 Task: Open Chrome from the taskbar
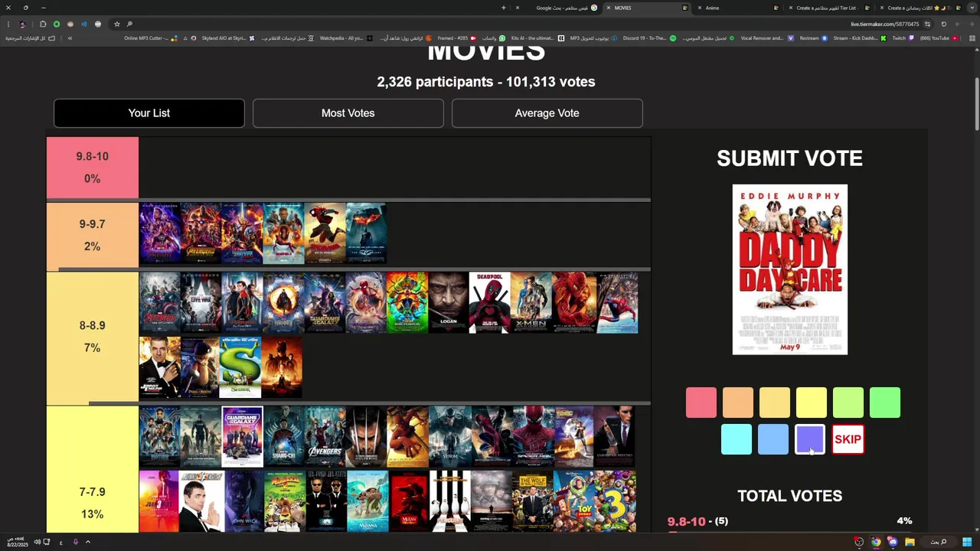point(876,542)
